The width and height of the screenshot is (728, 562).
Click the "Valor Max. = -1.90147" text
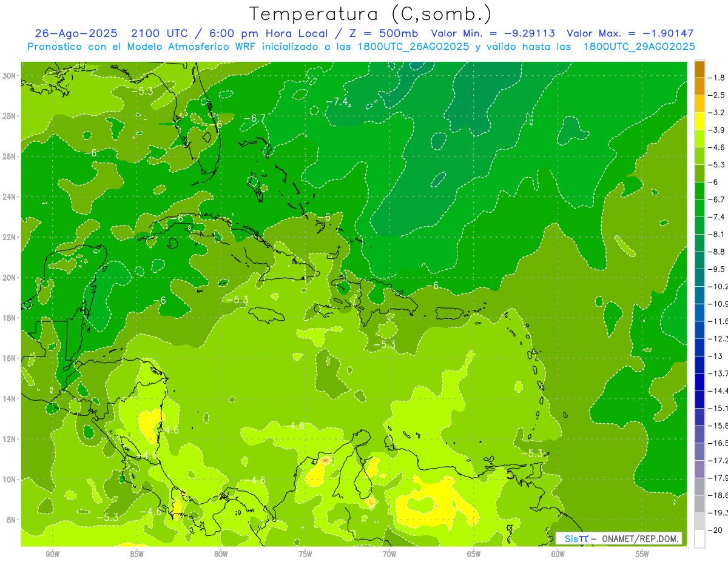click(630, 34)
